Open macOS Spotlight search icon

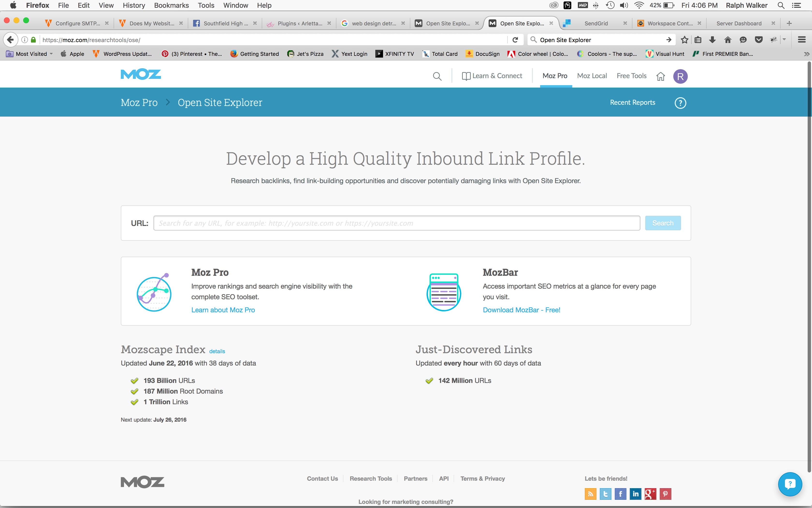click(x=781, y=5)
